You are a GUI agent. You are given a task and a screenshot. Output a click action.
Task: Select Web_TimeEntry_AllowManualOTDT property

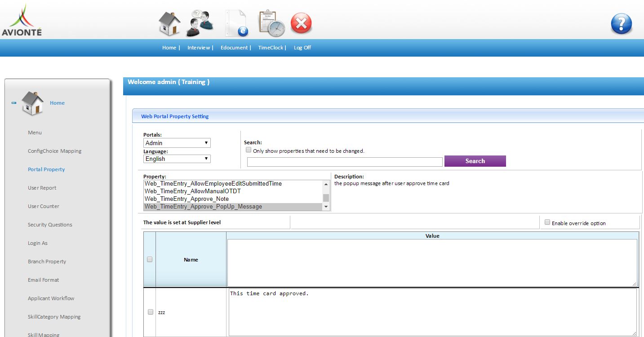click(x=233, y=191)
